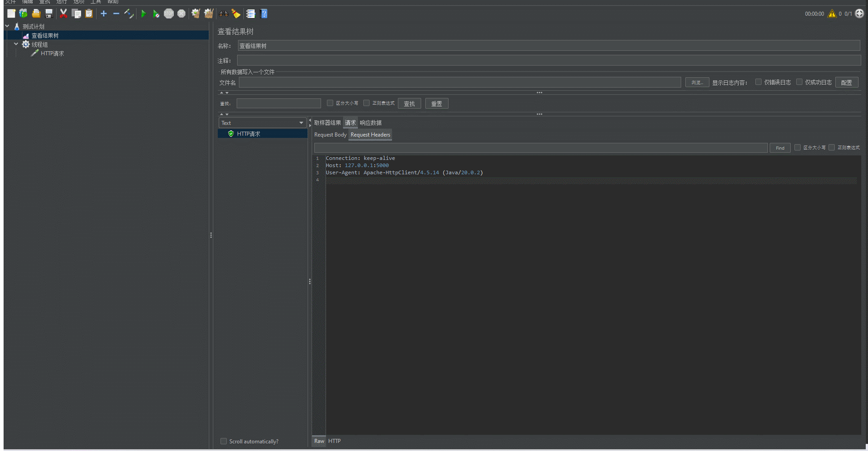Open the Request Body sub-tab
This screenshot has height=451, width=868.
(330, 135)
